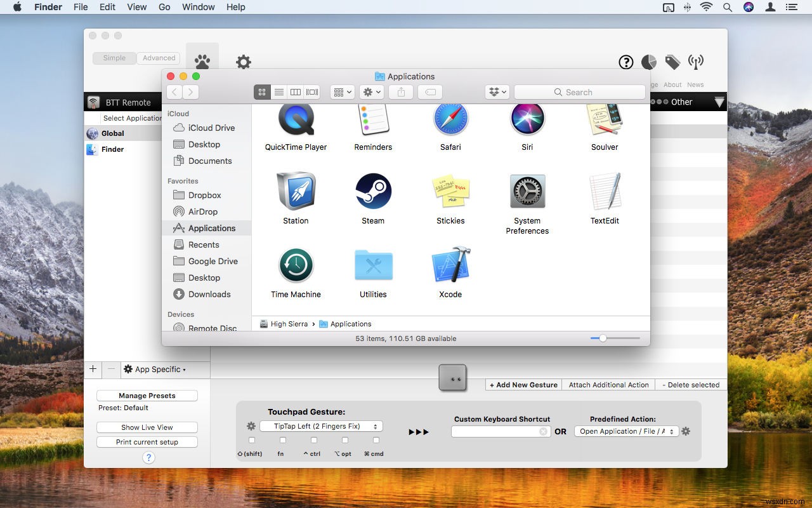This screenshot has width=812, height=508.
Task: Click the paw gestures icon in BetterTouchTool
Action: click(x=202, y=60)
